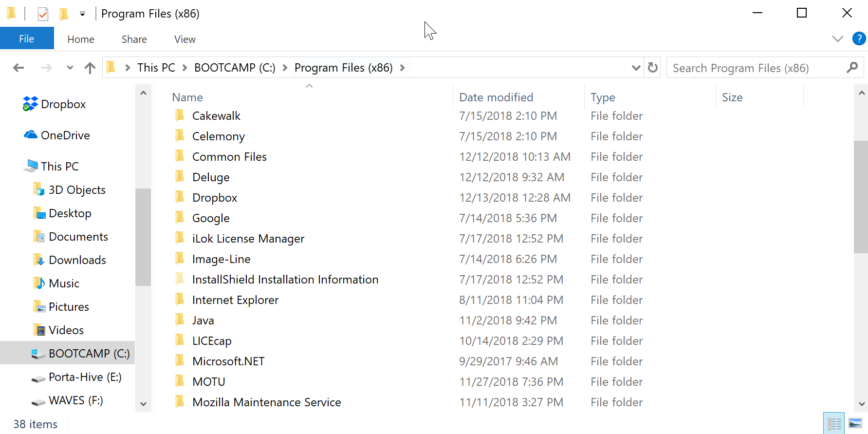Sort by the Size column header
The height and width of the screenshot is (434, 868).
point(732,97)
